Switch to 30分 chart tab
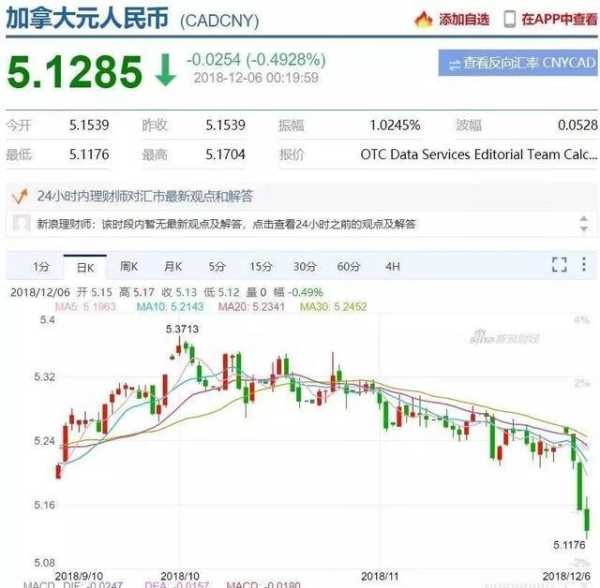Viewport: 600px width, 588px height. [x=305, y=266]
